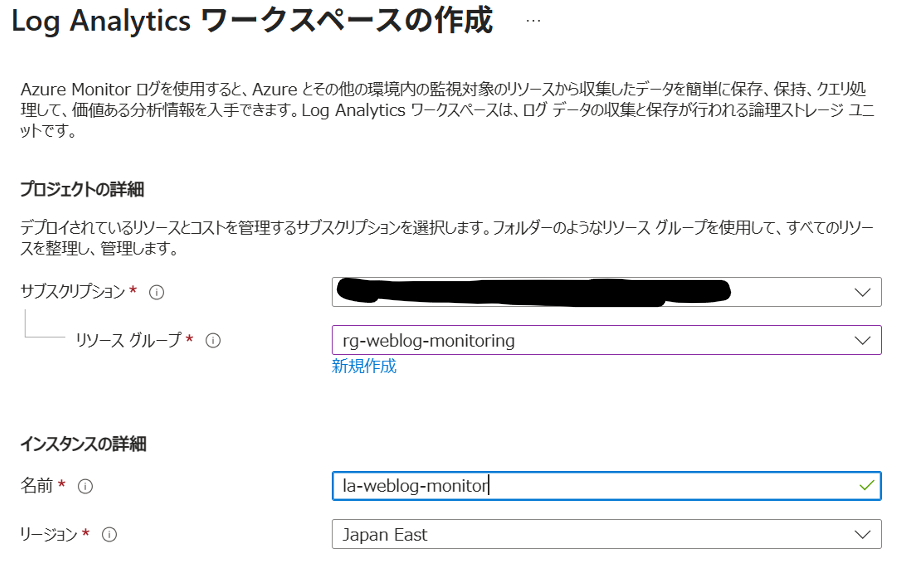
Task: Click the 新規作成 link to create resource group
Action: 364,366
